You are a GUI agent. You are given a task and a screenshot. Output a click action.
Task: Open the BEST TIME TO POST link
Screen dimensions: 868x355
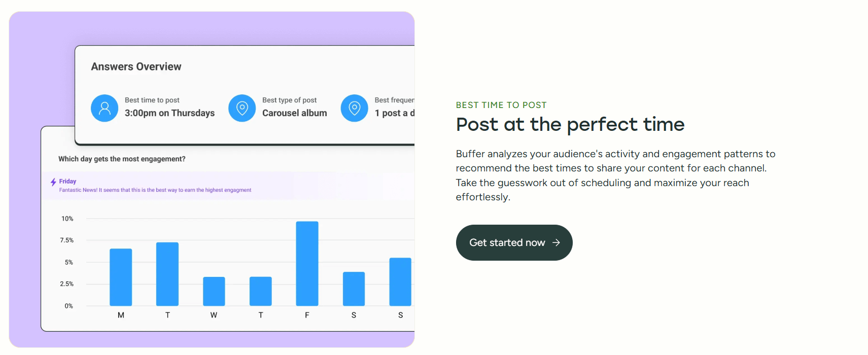click(501, 104)
